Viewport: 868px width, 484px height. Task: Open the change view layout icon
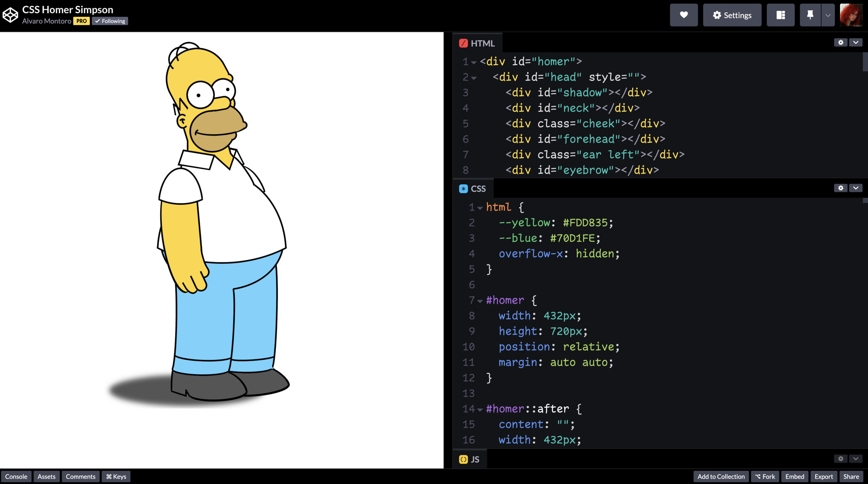coord(780,15)
